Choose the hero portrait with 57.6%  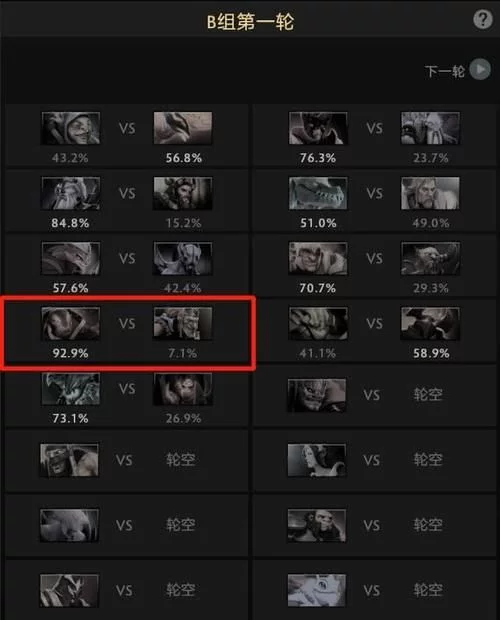pyautogui.click(x=71, y=259)
